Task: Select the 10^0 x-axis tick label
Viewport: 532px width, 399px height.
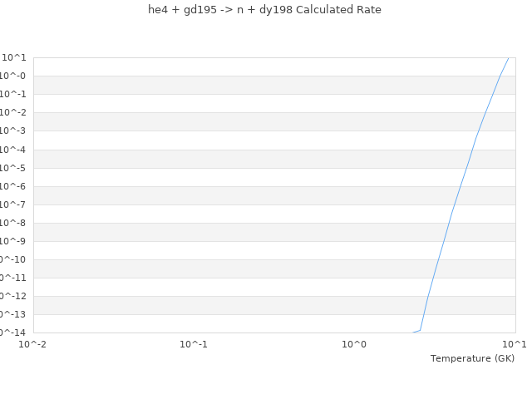Action: pos(354,344)
